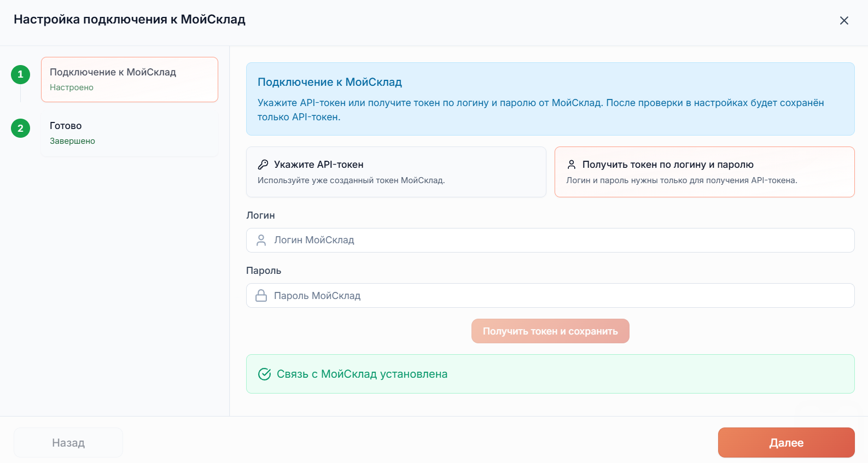Viewport: 868px width, 463px height.
Task: Proceed with the Далее button
Action: pyautogui.click(x=787, y=443)
